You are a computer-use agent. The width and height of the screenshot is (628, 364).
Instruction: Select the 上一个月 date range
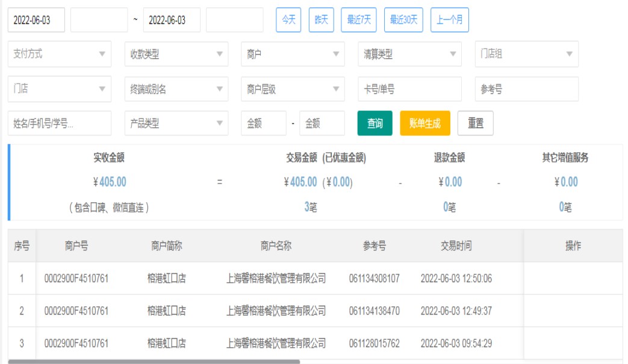pyautogui.click(x=449, y=20)
